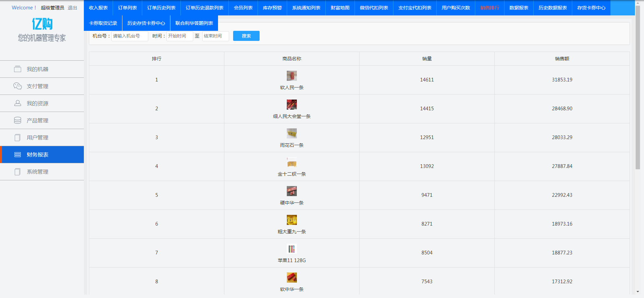Click the 系统管理 sidebar icon

17,172
